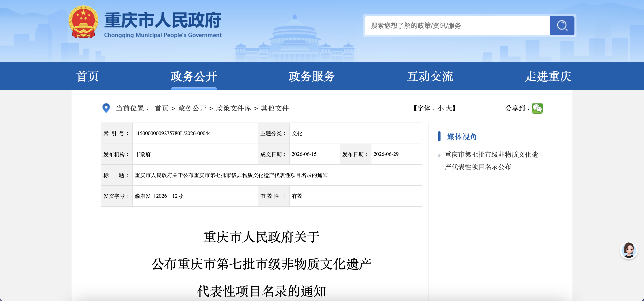
Task: Click the issuing agency value 市政府
Action: (143, 154)
